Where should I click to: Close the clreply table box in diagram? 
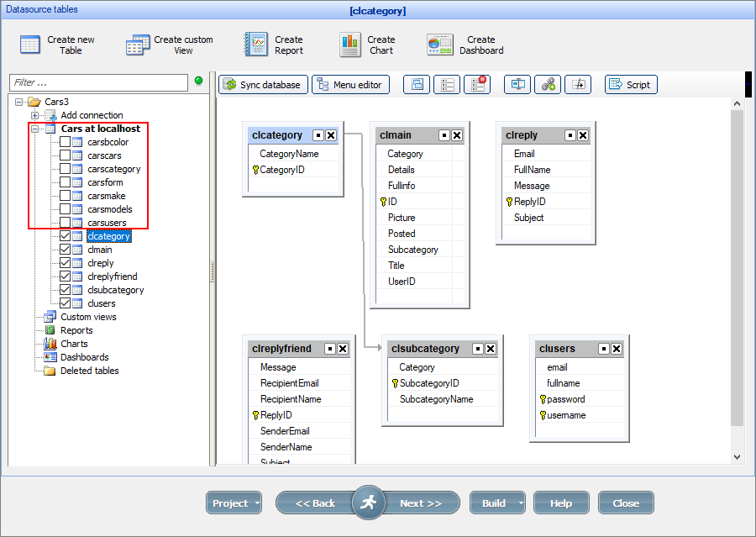(x=583, y=135)
